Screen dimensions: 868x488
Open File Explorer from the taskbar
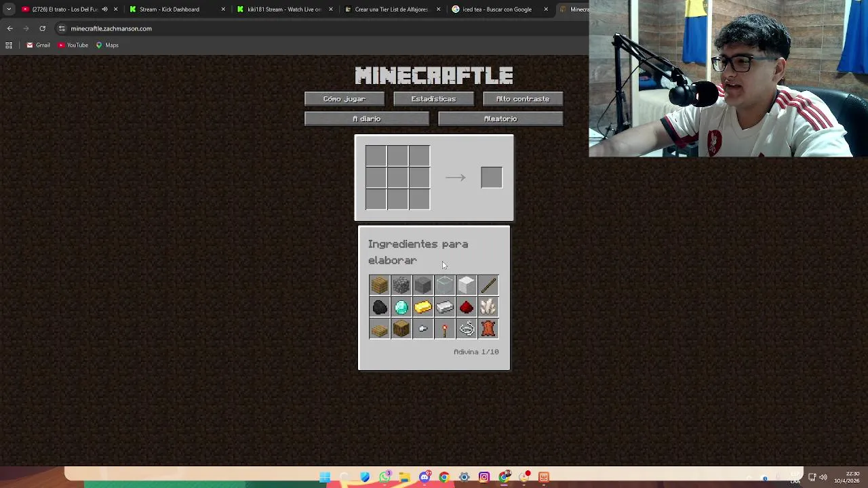click(404, 477)
